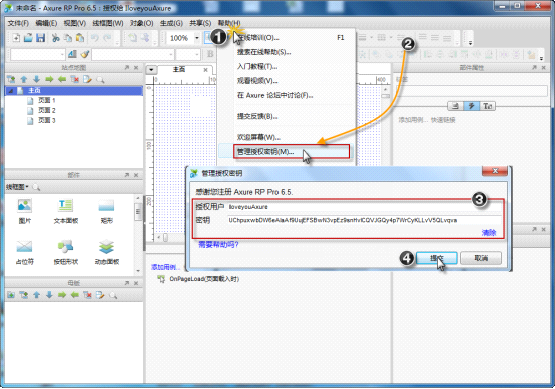Image resolution: width=555 pixels, height=389 pixels.
Task: Collapse the 主页 tree node
Action: click(11, 91)
